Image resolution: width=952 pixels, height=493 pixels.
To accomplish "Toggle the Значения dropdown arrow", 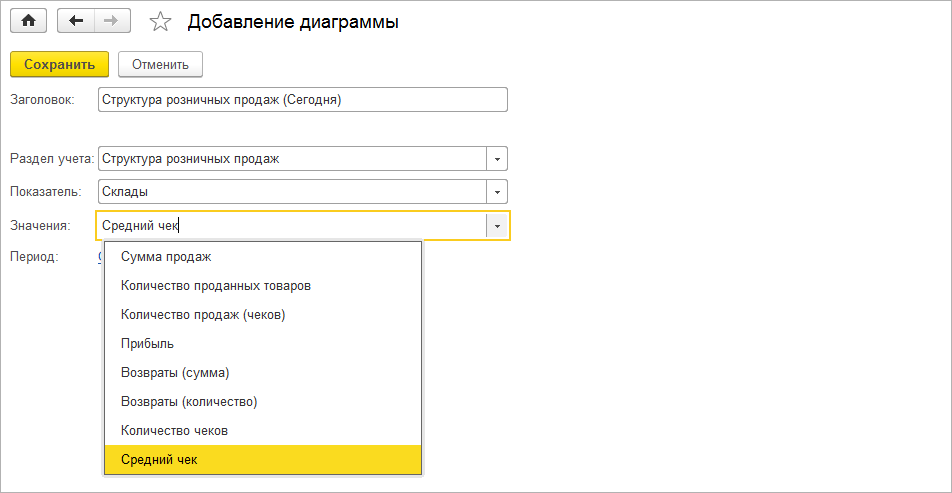I will click(x=497, y=226).
